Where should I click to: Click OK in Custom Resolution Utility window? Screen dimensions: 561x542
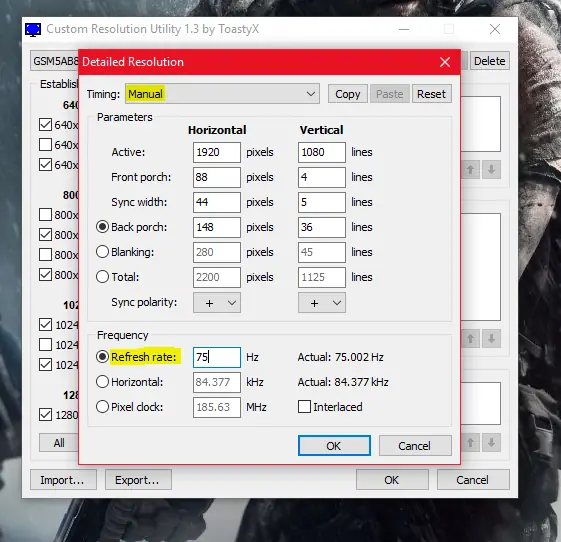point(392,480)
